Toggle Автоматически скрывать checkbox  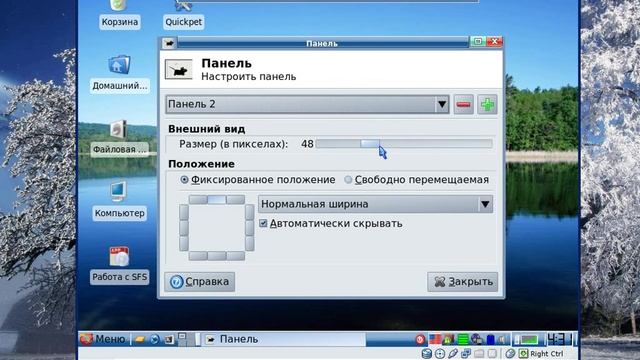click(x=331, y=223)
